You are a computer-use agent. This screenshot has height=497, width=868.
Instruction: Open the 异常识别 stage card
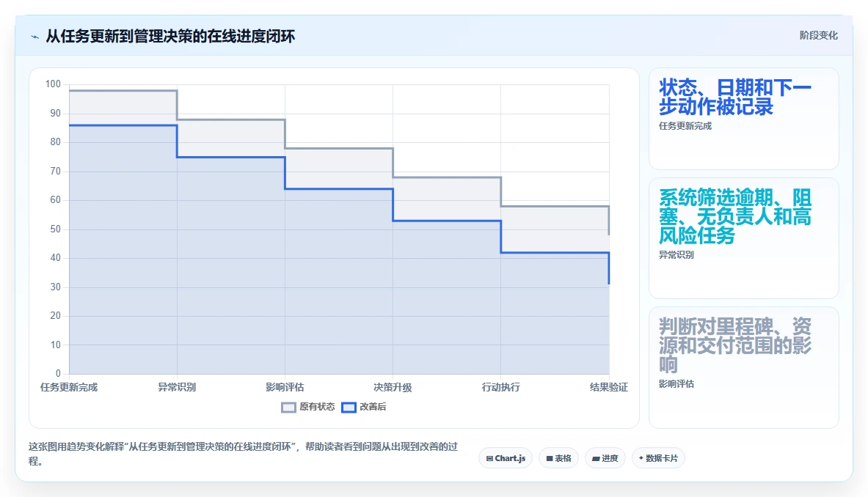pyautogui.click(x=743, y=238)
